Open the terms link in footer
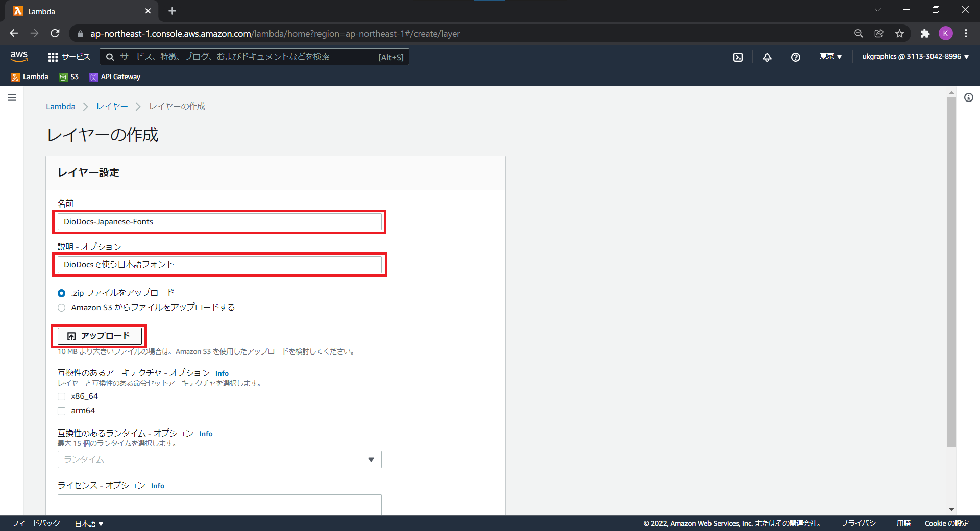This screenshot has width=980, height=531. 903,524
